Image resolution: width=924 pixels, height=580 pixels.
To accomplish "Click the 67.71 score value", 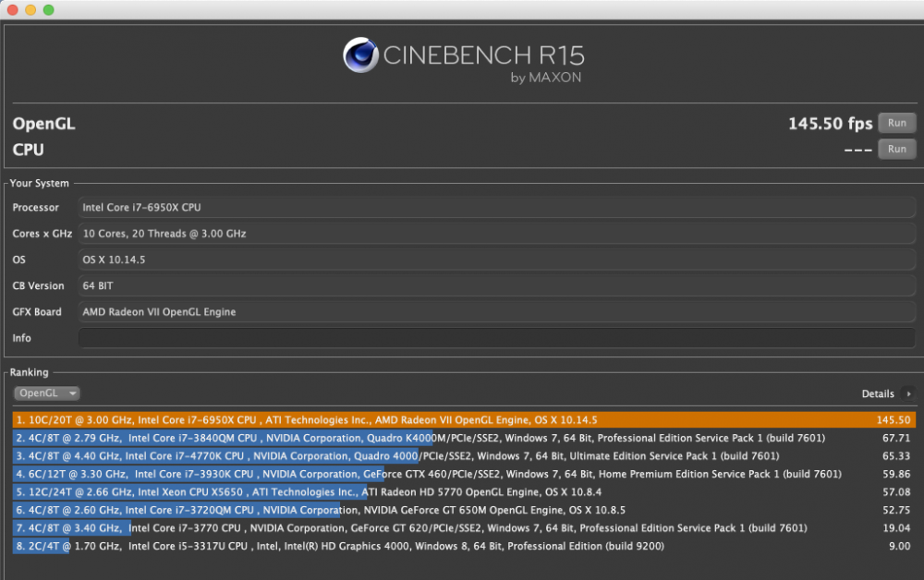I will pyautogui.click(x=895, y=438).
